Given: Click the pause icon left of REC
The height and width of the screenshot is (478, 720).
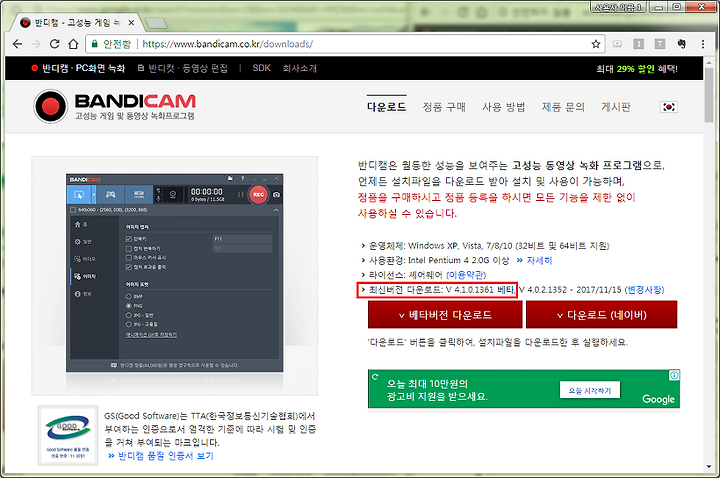Looking at the screenshot, I should [240, 195].
